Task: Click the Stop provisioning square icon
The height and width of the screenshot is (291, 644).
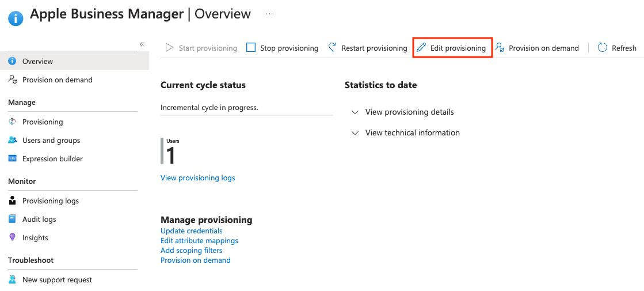Action: tap(251, 48)
